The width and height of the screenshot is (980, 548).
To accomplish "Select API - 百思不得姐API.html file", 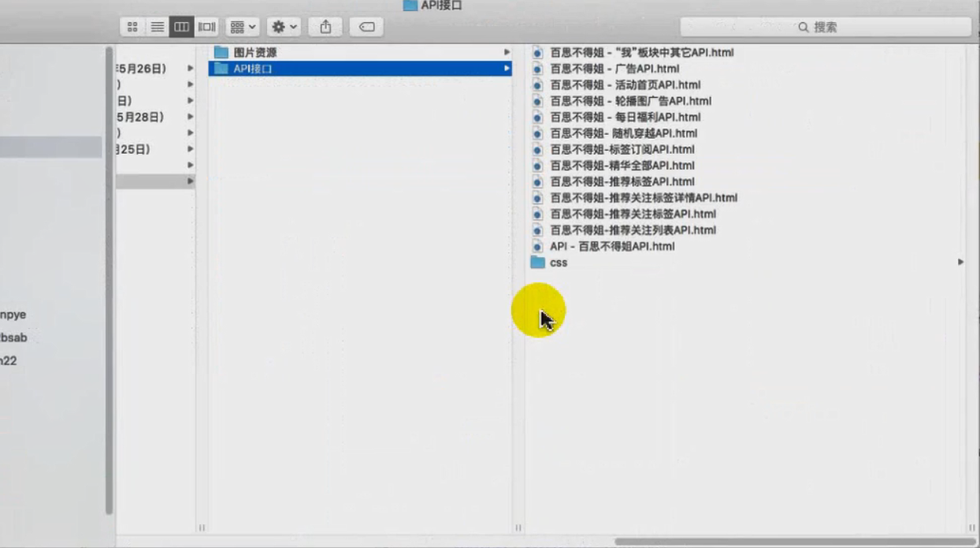I will (x=612, y=246).
